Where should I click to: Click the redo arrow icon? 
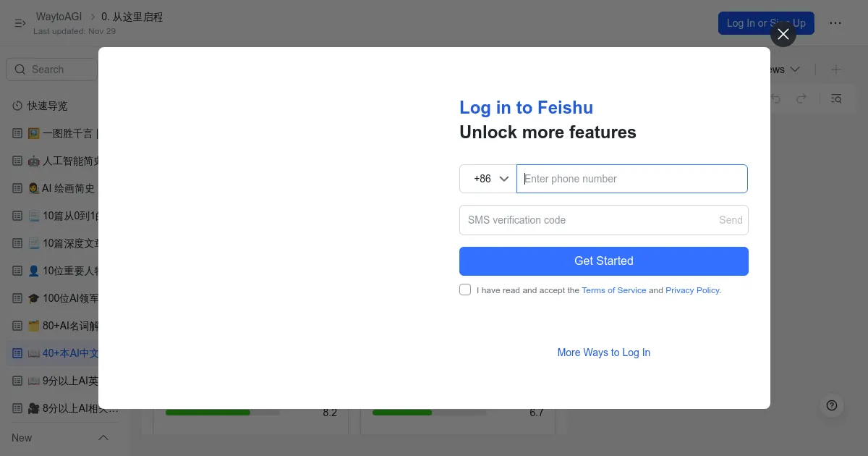click(x=801, y=98)
